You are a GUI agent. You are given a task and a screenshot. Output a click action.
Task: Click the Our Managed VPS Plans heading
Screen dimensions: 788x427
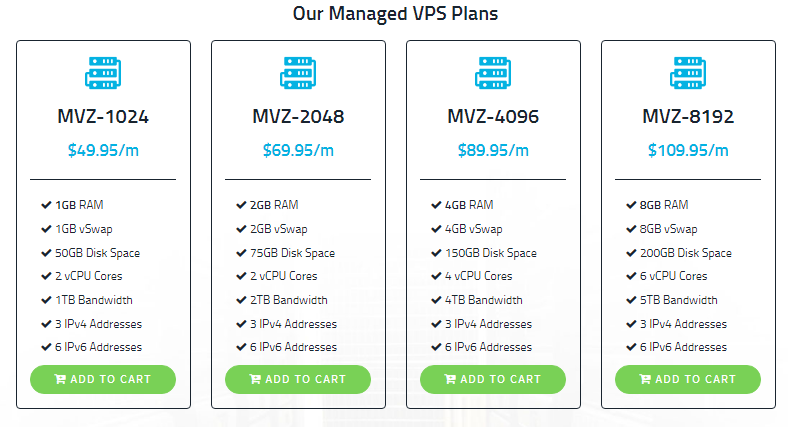point(395,14)
